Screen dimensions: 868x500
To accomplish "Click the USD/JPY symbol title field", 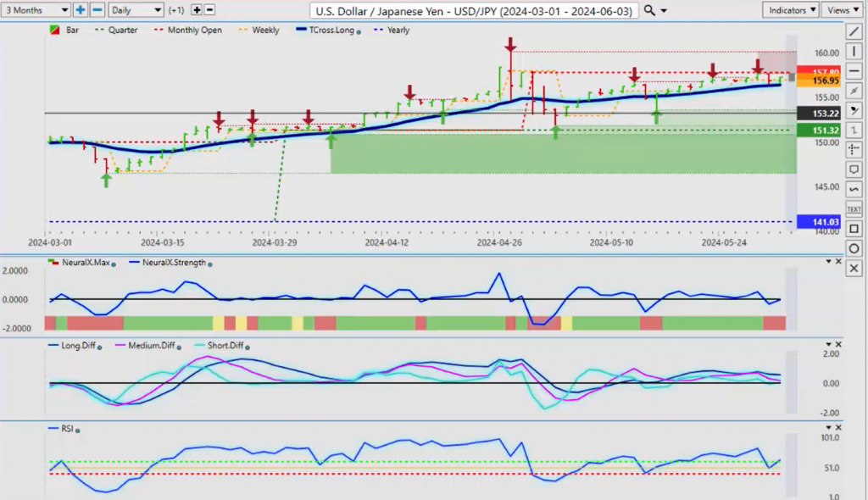I will [474, 10].
